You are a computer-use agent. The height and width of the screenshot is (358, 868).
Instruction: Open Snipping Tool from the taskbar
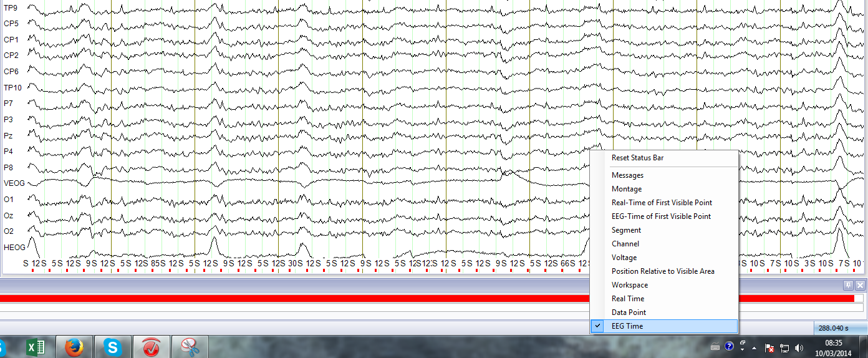190,347
